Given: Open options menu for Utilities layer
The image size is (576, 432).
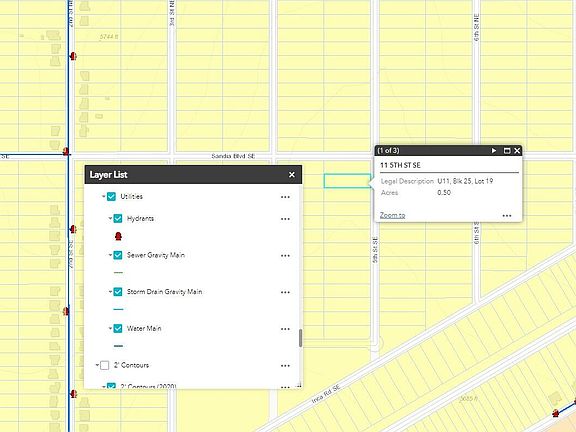Looking at the screenshot, I should tap(285, 197).
